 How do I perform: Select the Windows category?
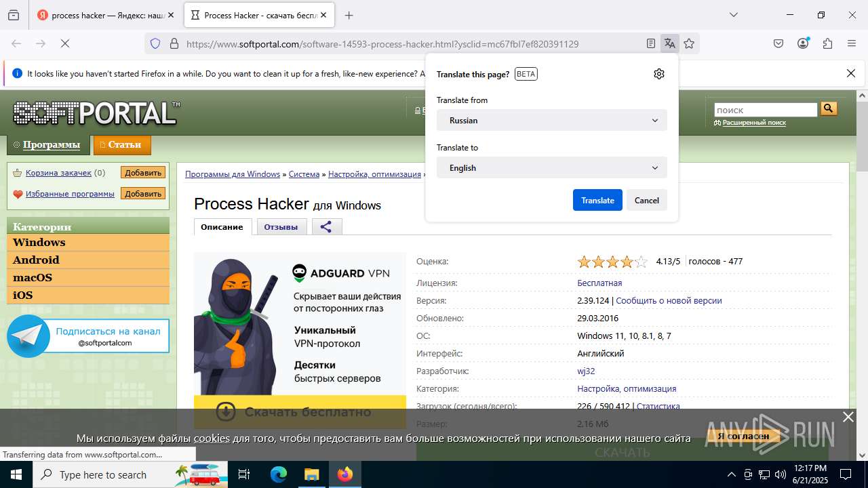click(x=88, y=243)
